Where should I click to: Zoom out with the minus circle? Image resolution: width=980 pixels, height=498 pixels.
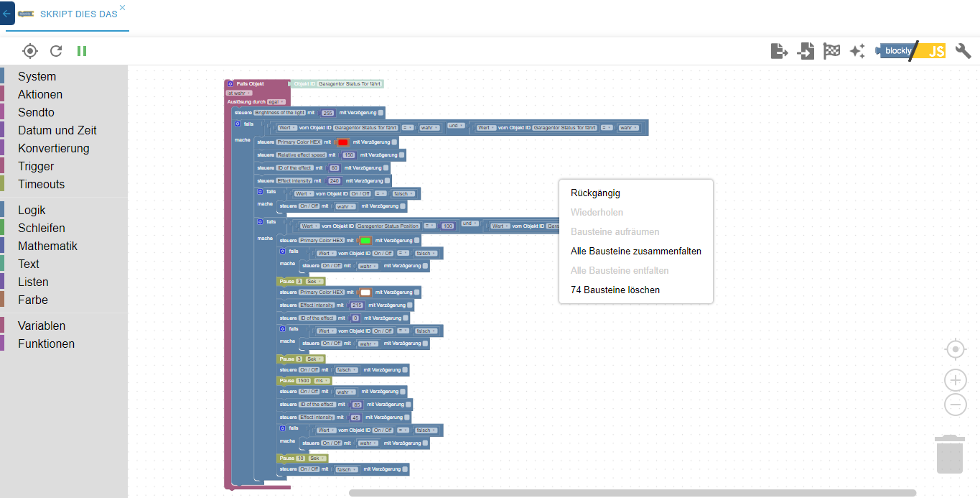point(956,405)
